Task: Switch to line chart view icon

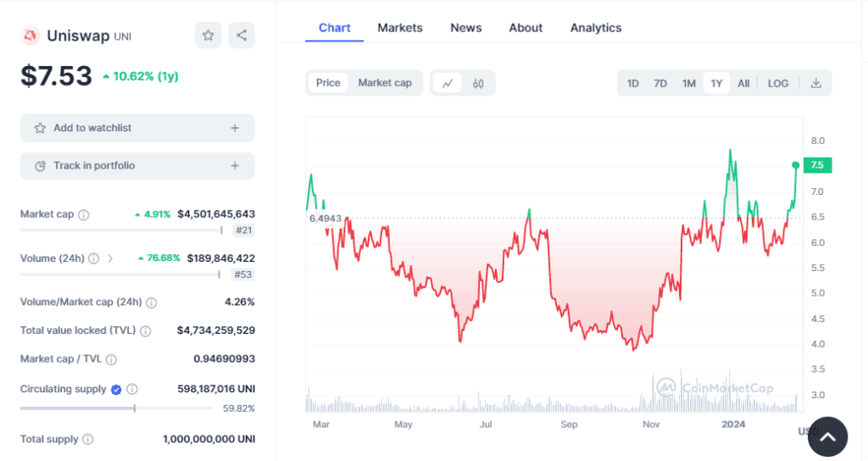Action: click(448, 83)
